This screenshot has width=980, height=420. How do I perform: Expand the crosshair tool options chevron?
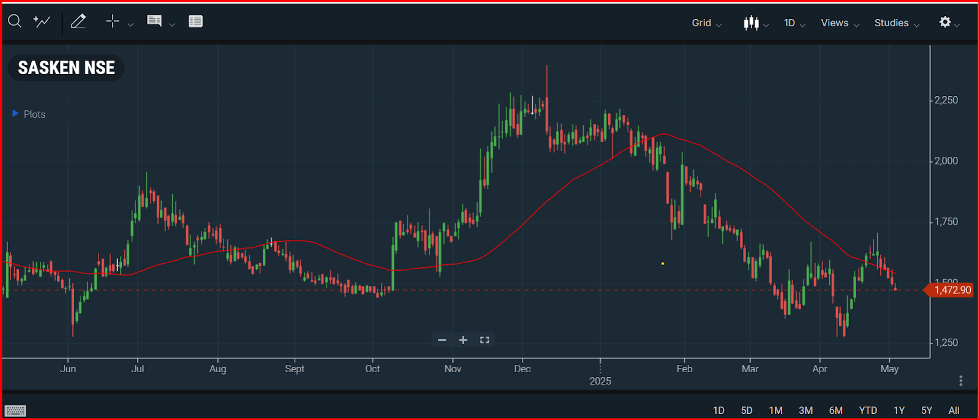(130, 24)
